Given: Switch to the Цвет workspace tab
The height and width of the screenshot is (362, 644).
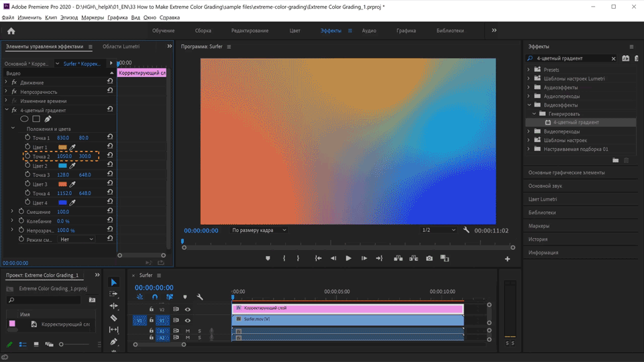Looking at the screenshot, I should 294,31.
